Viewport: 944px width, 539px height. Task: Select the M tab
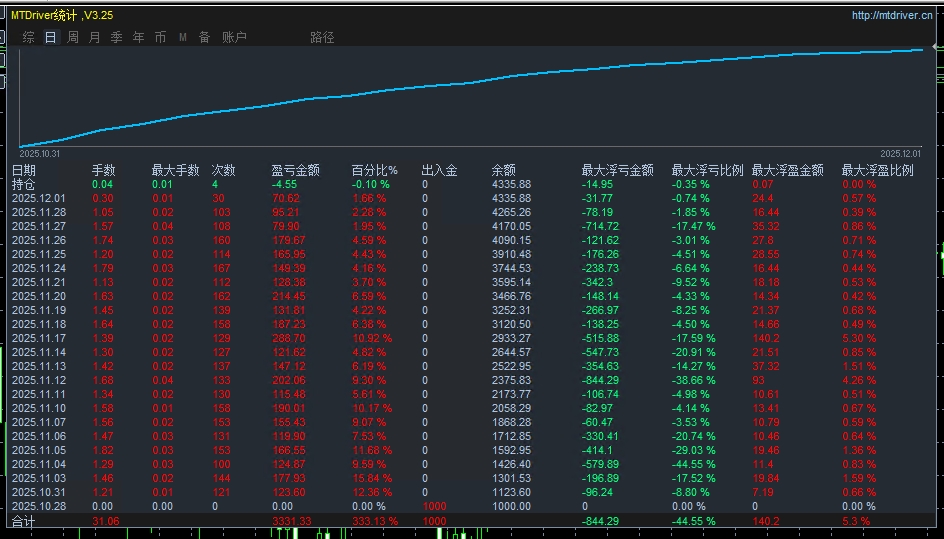(182, 37)
